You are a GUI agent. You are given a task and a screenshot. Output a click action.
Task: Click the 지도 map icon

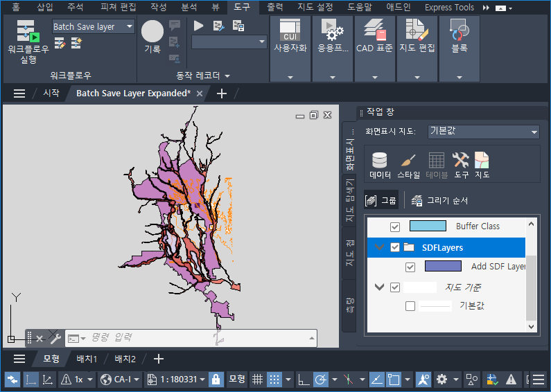(x=482, y=165)
